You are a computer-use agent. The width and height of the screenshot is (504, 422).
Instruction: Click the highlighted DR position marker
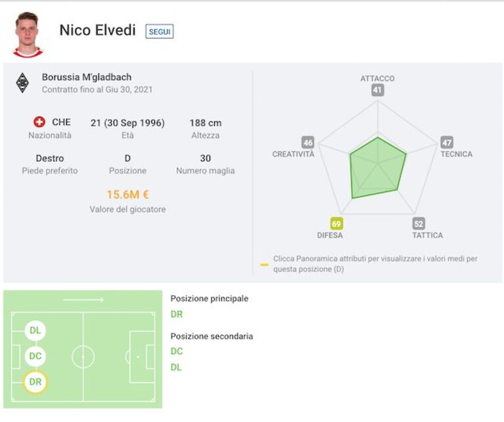35,382
